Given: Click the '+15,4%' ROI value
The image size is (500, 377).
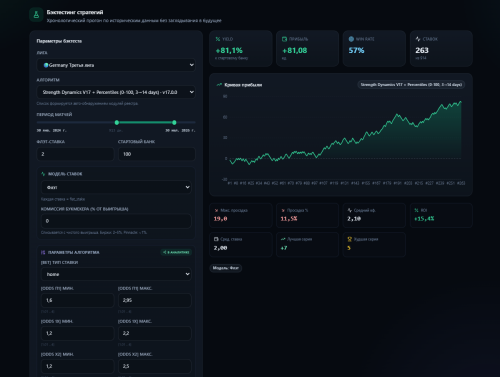Looking at the screenshot, I should point(424,219).
